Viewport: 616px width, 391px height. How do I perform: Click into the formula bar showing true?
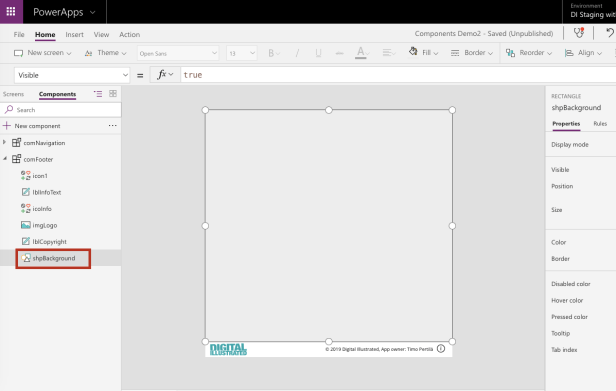click(x=398, y=75)
